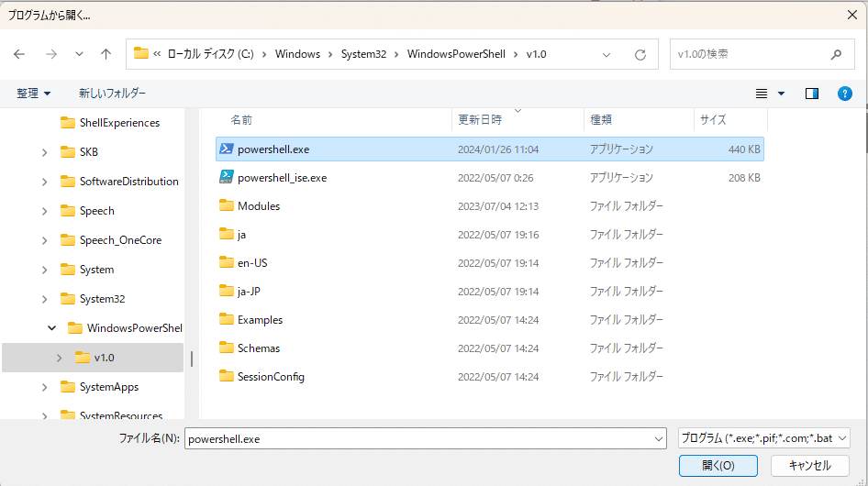Select the SessionConfig folder icon
This screenshot has width=868, height=486.
pyautogui.click(x=226, y=376)
